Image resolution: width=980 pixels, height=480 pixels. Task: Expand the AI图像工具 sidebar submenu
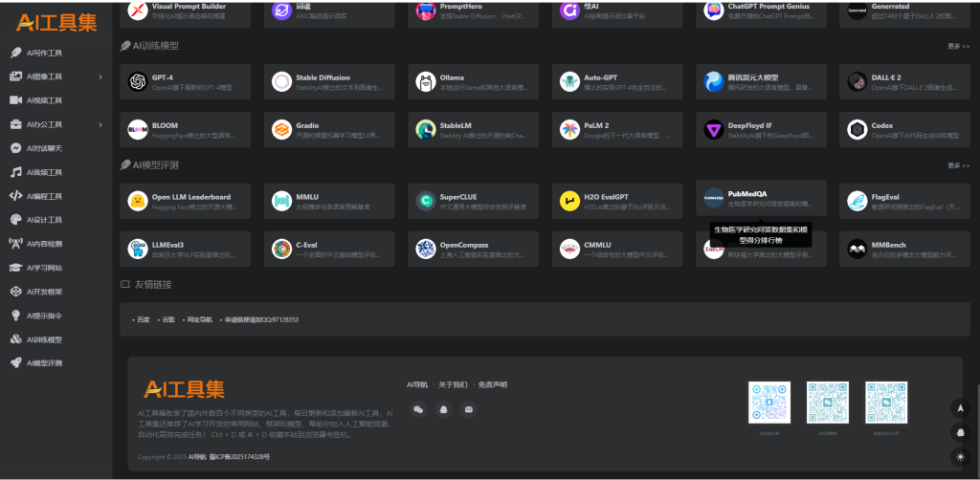point(100,76)
